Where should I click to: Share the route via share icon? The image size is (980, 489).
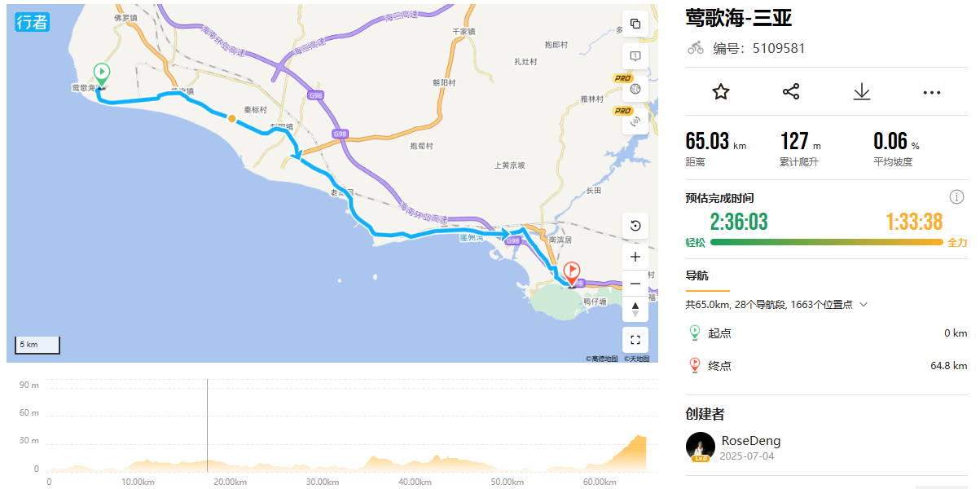point(791,91)
